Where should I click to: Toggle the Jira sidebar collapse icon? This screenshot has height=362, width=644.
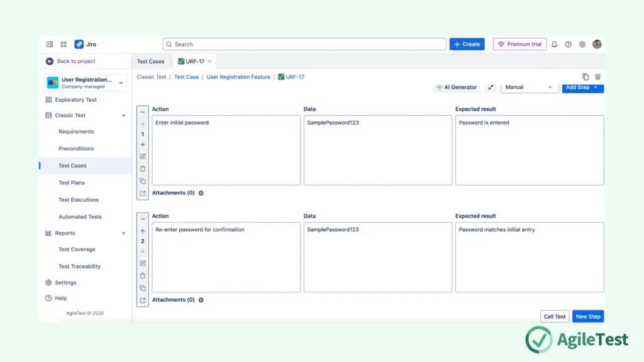50,45
